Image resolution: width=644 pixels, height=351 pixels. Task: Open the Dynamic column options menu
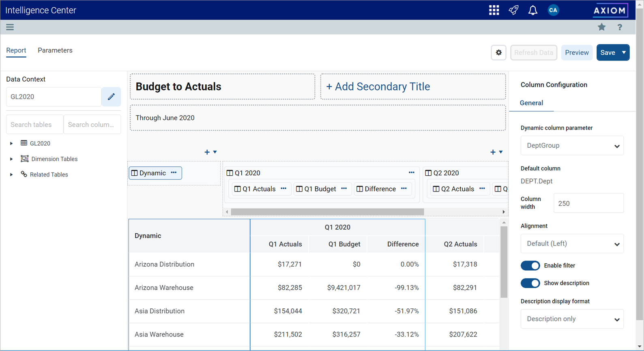coord(174,173)
